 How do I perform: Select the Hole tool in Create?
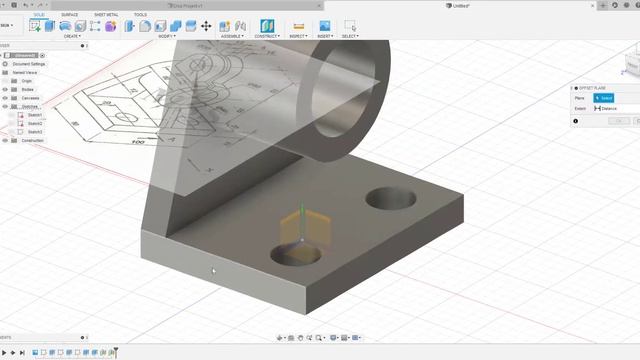(80, 26)
